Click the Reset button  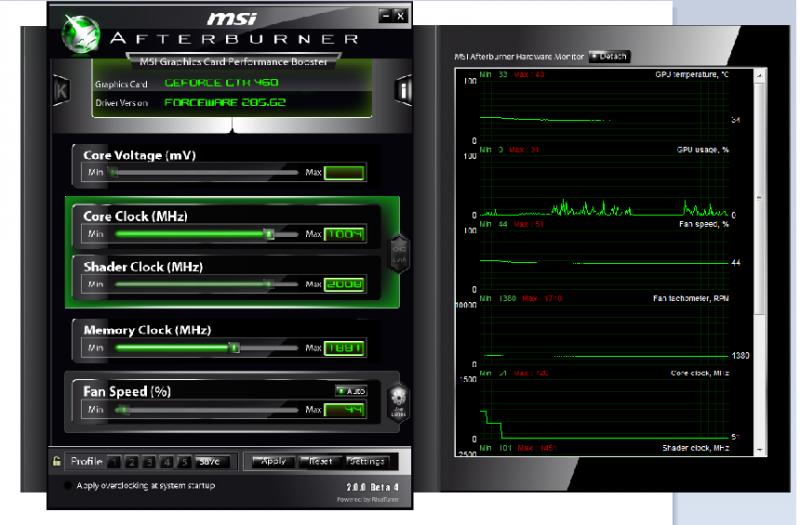coord(320,461)
